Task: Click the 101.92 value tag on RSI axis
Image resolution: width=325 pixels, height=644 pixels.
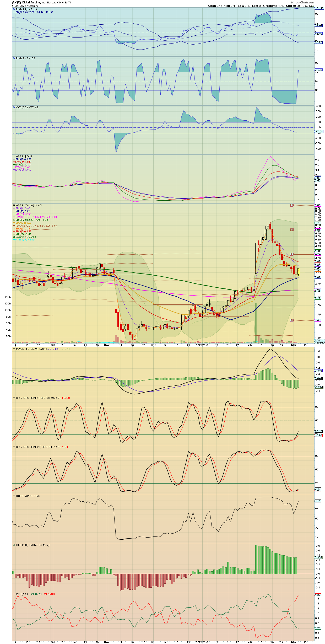Action: pyautogui.click(x=319, y=8)
